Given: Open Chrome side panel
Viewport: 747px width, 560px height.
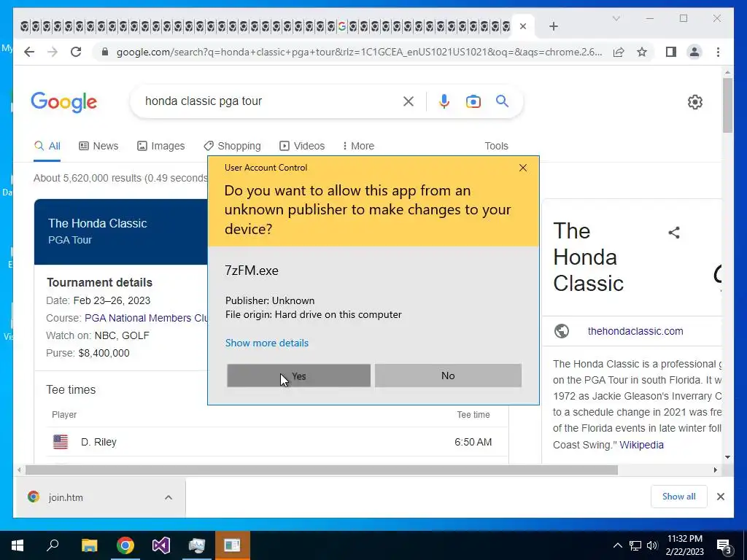Looking at the screenshot, I should coord(671,52).
